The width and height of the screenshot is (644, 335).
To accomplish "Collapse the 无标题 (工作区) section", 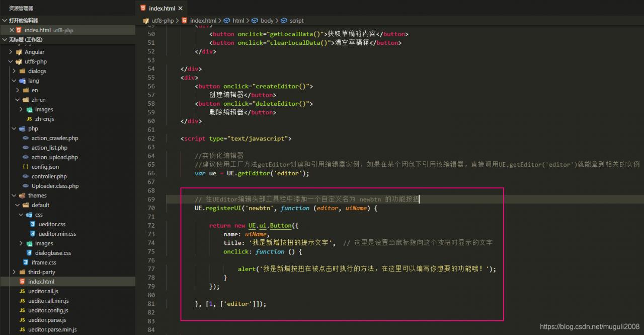I will (x=5, y=40).
